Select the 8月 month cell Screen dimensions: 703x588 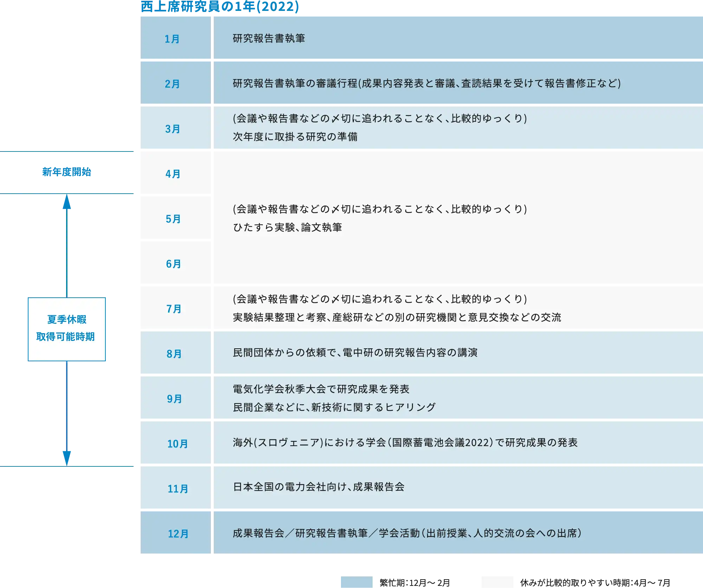(x=176, y=353)
